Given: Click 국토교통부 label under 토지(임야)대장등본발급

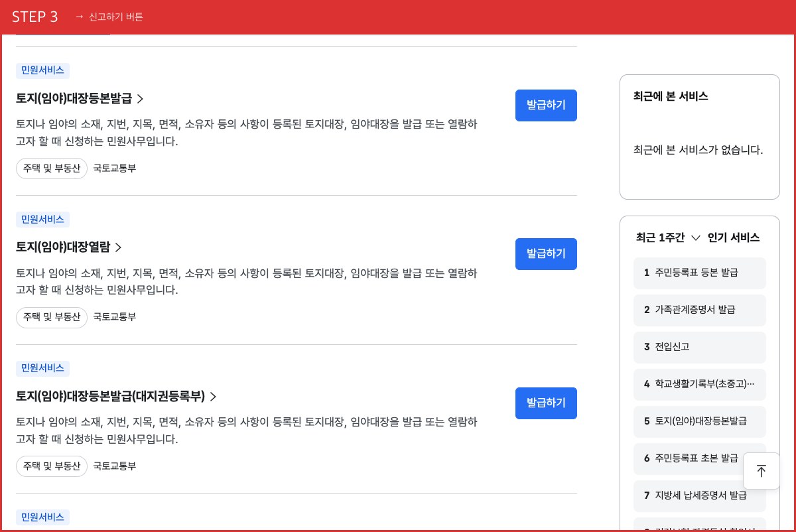Looking at the screenshot, I should [115, 168].
